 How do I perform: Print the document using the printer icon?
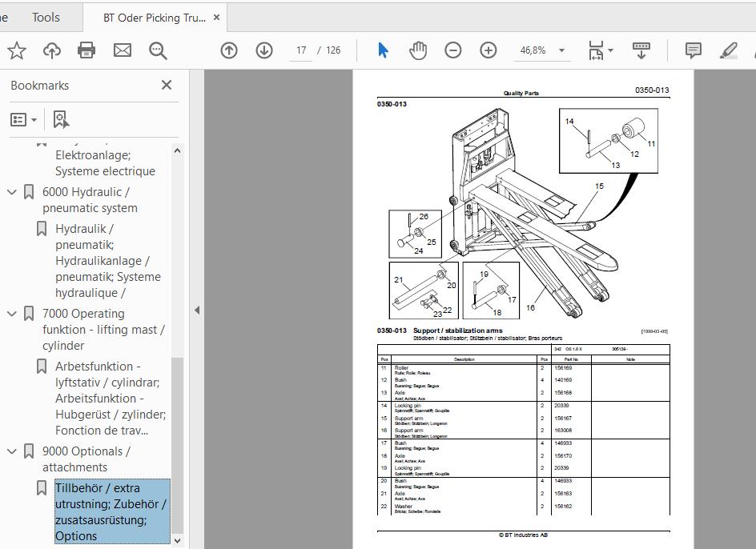[x=86, y=50]
